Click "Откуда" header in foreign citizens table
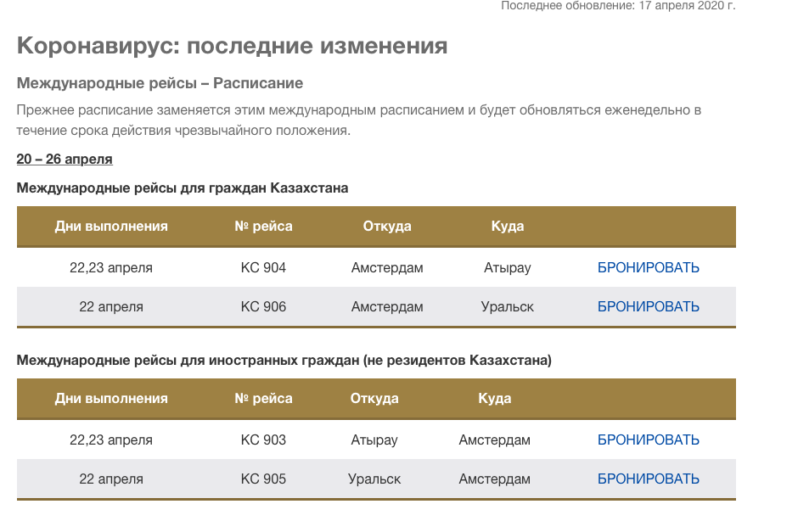 point(374,399)
